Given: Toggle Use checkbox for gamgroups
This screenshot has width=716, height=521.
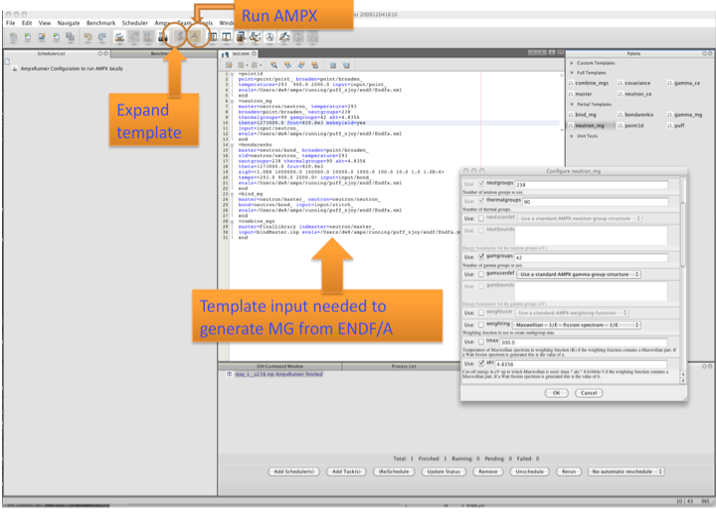Looking at the screenshot, I should click(x=481, y=257).
